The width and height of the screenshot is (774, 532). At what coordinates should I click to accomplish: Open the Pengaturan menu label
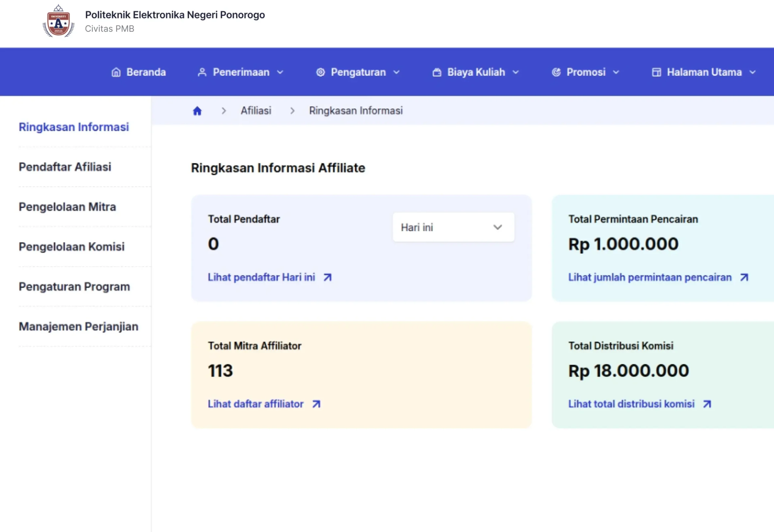click(x=358, y=72)
